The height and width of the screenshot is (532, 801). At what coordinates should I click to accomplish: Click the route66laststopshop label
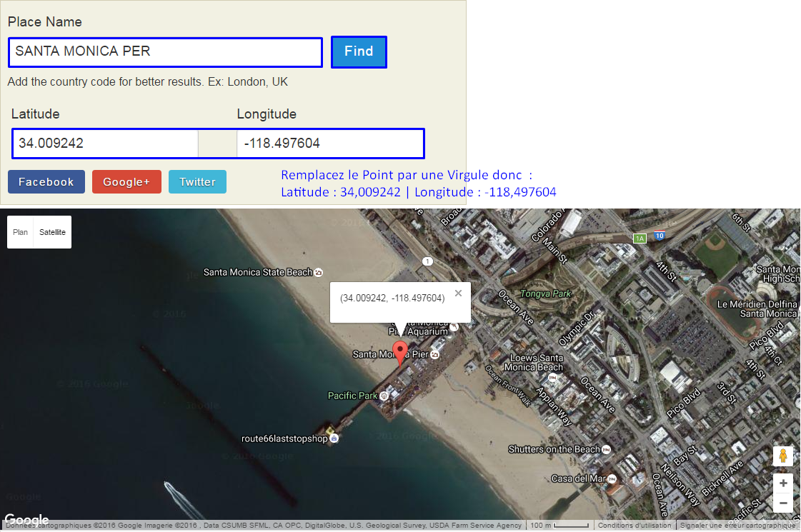point(284,438)
